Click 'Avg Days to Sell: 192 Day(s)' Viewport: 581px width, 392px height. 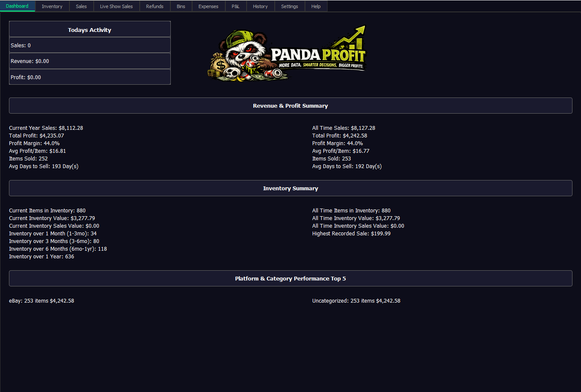point(347,166)
